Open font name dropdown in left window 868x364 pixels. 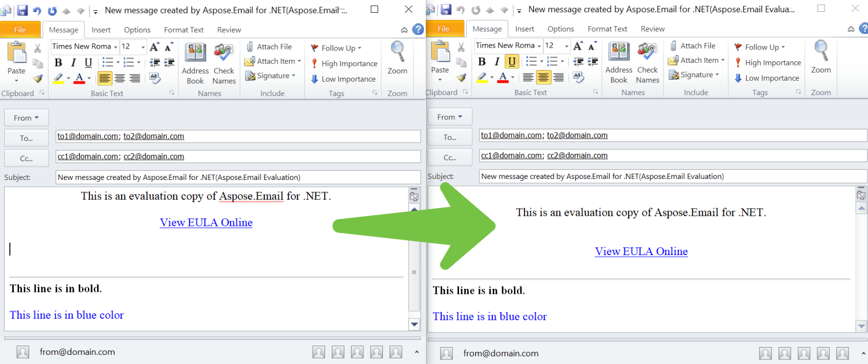116,47
